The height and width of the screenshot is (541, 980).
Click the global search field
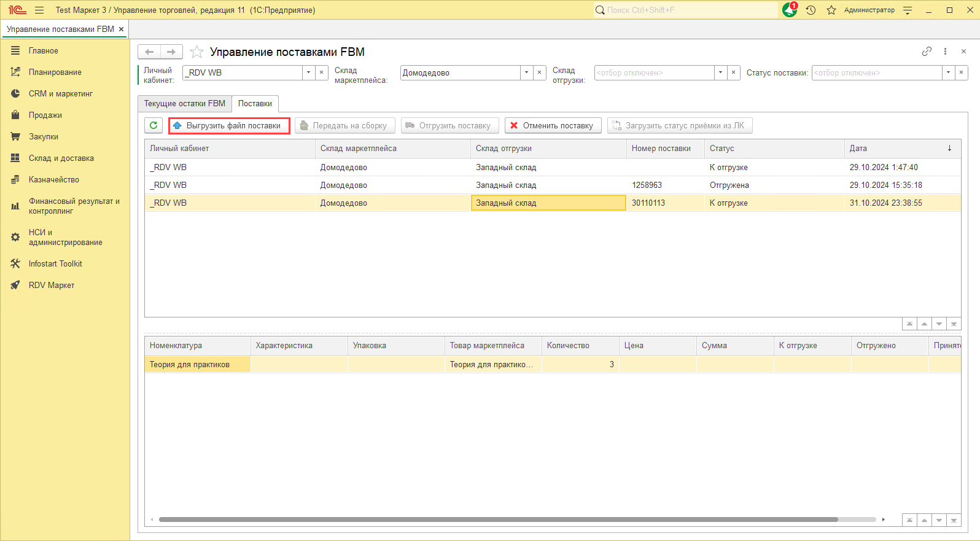coord(686,10)
